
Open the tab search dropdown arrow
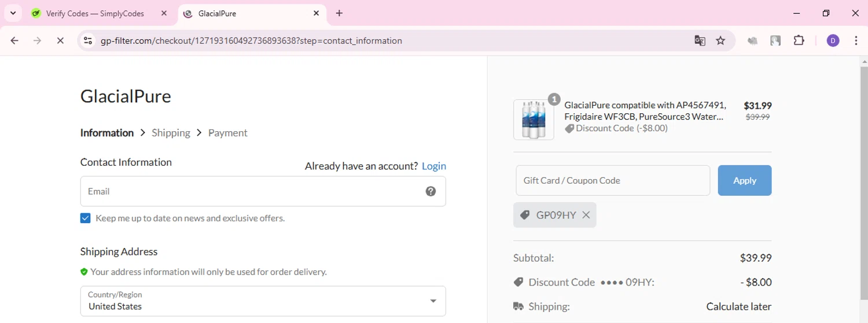pos(13,13)
